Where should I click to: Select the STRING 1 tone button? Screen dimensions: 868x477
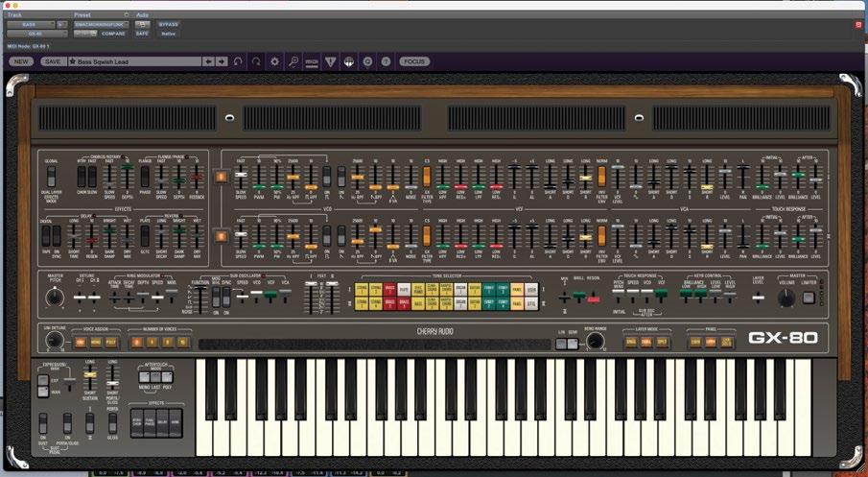(x=362, y=289)
